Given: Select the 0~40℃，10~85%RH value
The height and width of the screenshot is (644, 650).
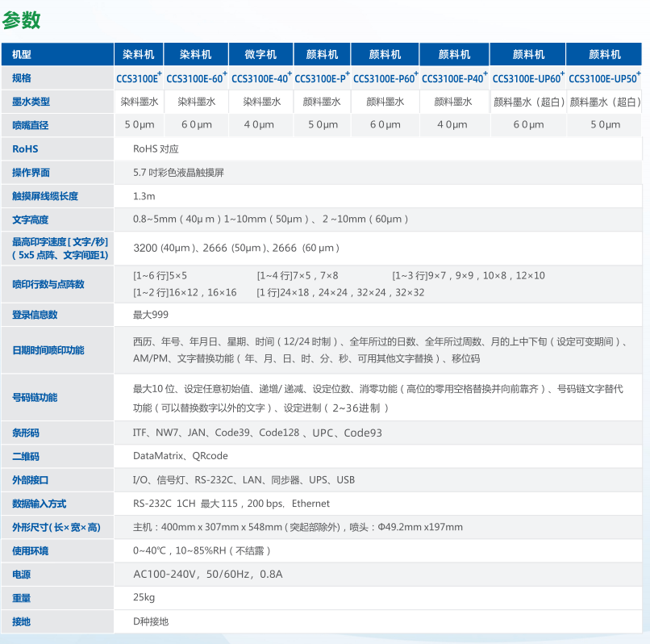Looking at the screenshot, I should (202, 551).
